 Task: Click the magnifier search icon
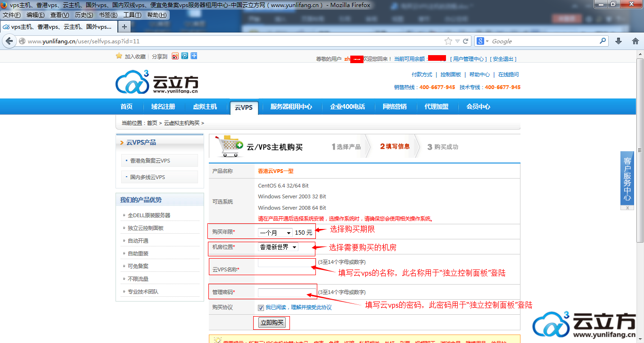603,41
